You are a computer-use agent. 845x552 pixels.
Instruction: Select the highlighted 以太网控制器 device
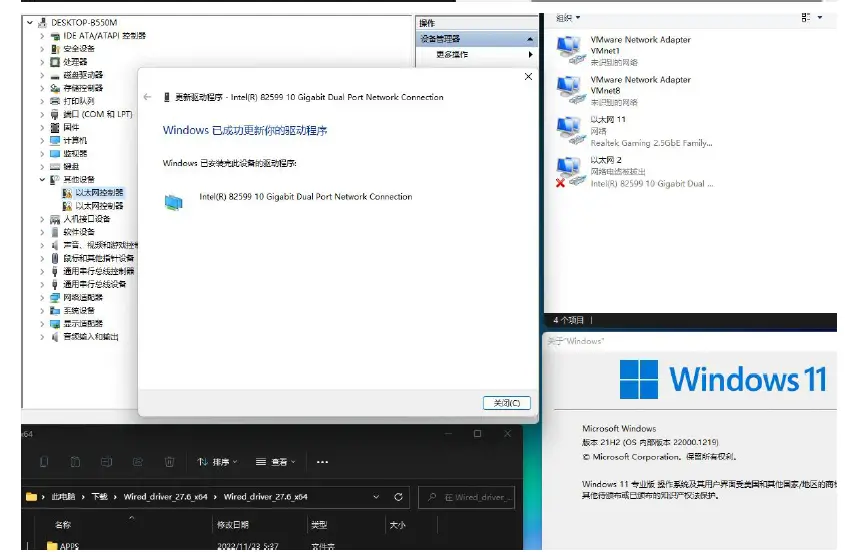pyautogui.click(x=99, y=192)
